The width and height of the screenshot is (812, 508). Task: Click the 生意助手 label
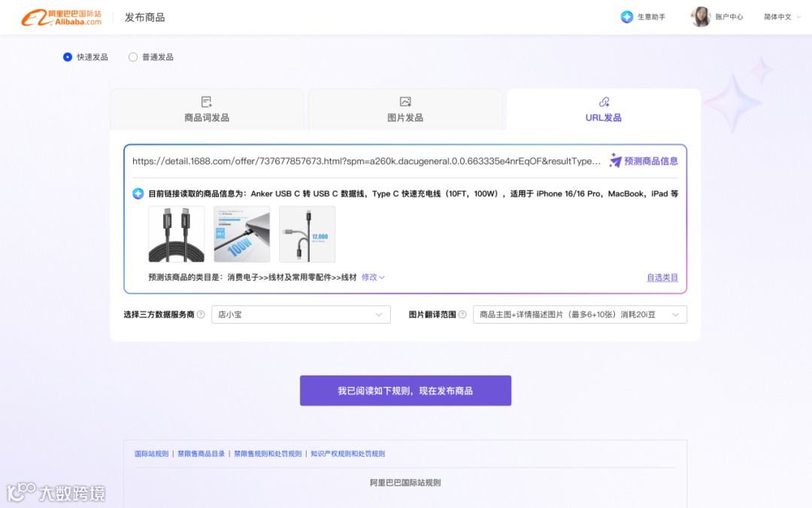[651, 17]
